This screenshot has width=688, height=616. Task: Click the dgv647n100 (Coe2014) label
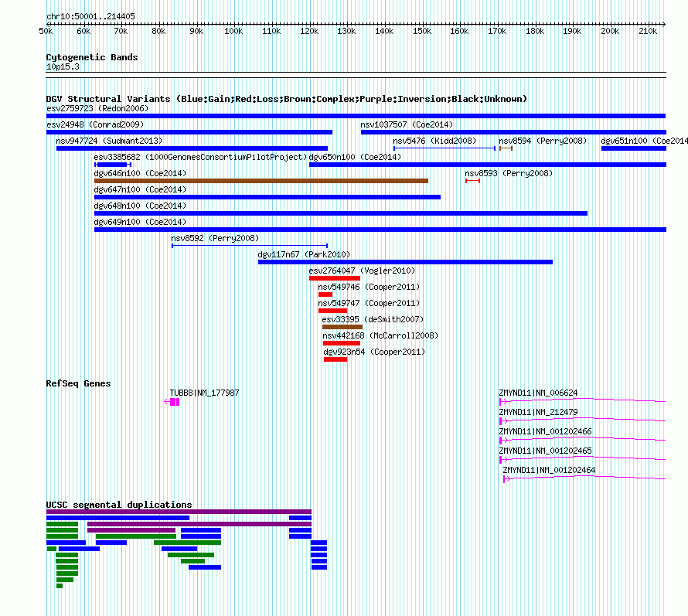pyautogui.click(x=140, y=189)
